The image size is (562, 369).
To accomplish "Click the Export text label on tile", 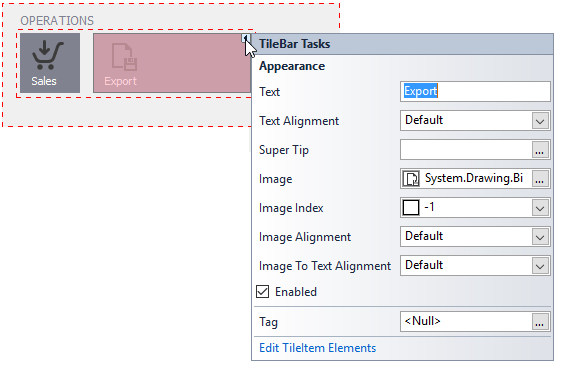I will point(120,81).
